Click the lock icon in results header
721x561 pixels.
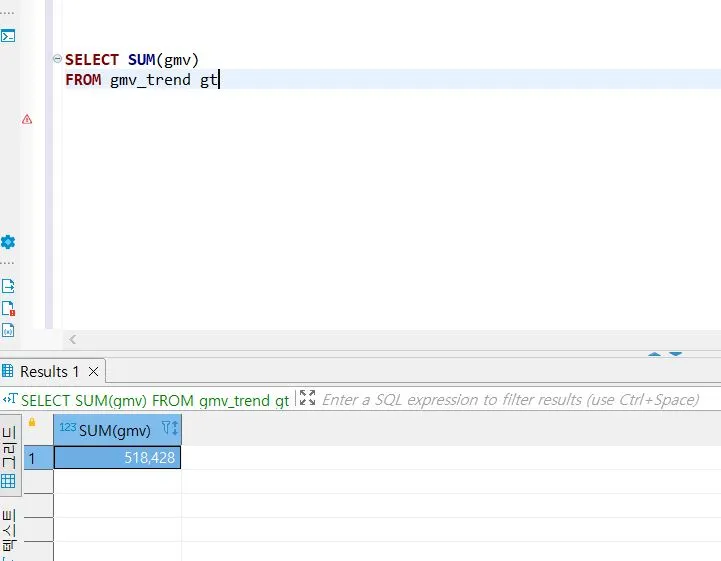32,422
